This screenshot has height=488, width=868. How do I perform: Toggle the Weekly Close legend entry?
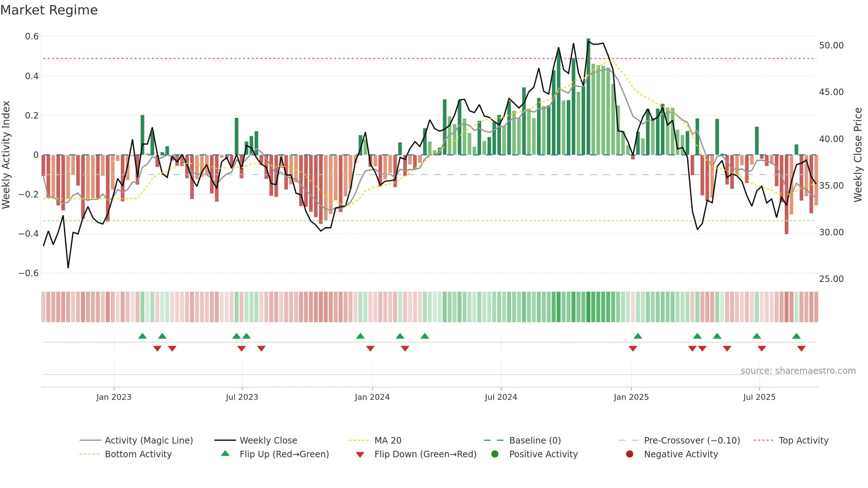[x=256, y=440]
